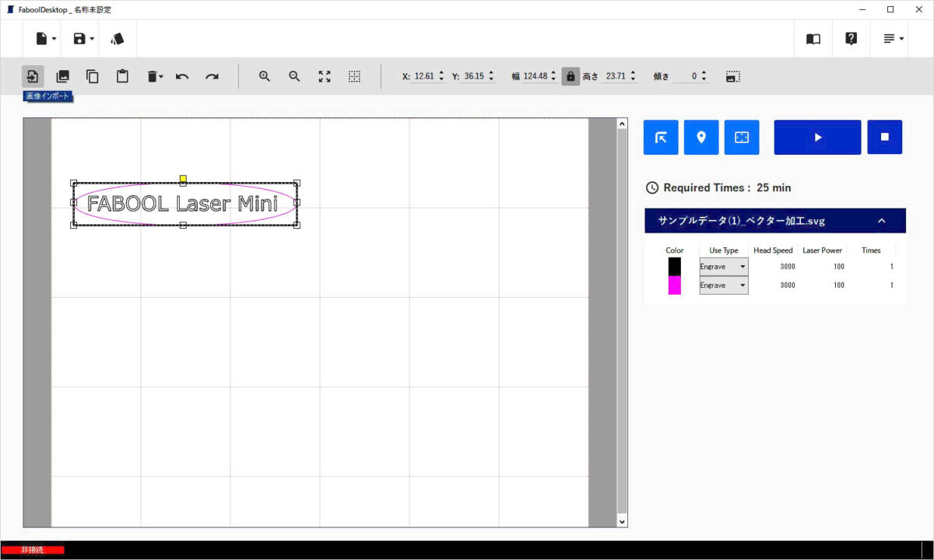Click the red 非接続 connection status
Viewport: 934px width, 560px height.
click(33, 550)
